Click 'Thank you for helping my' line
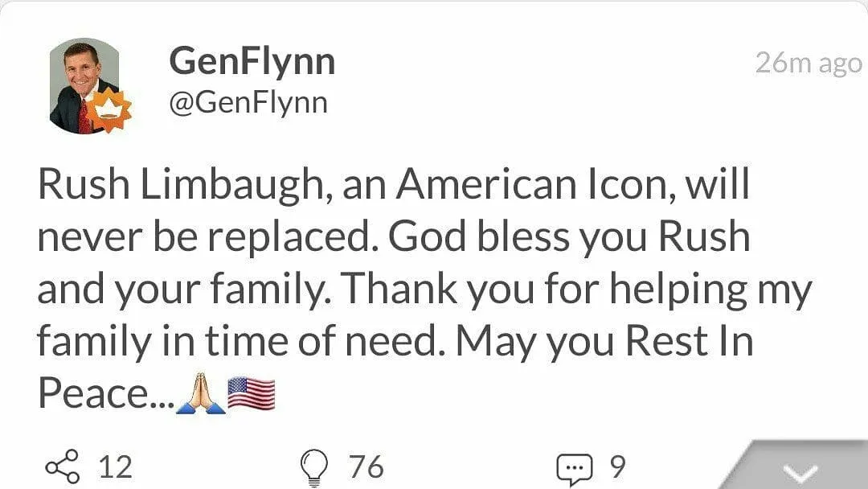Screen dimensions: 868x489 point(575,290)
